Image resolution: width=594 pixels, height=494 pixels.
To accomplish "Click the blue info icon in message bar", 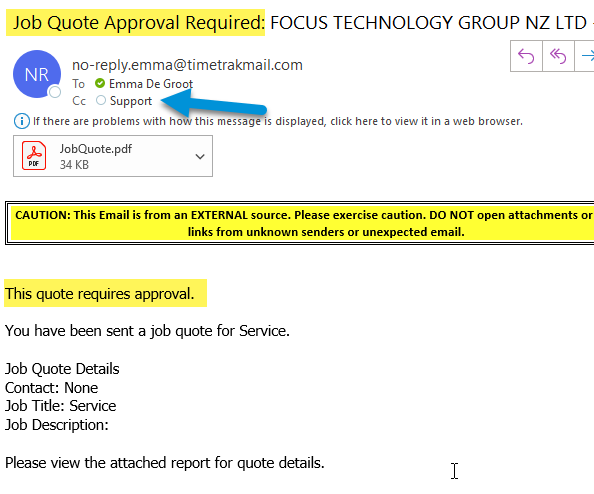I will point(22,121).
